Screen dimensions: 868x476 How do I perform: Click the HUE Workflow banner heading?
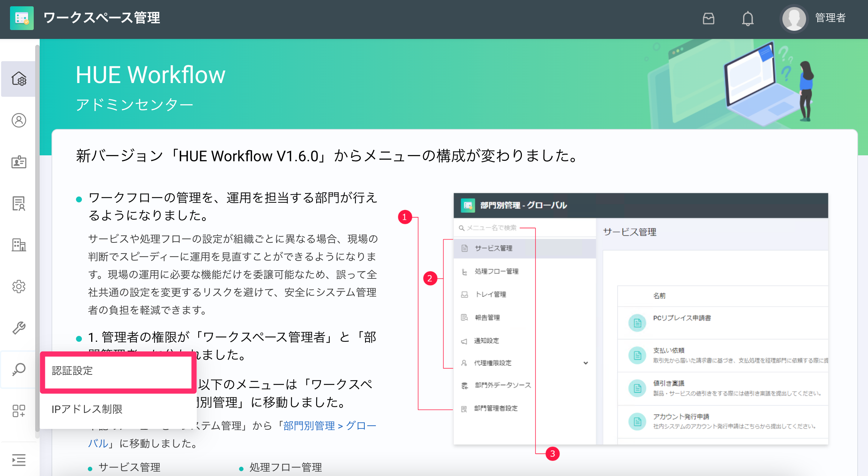[x=150, y=75]
